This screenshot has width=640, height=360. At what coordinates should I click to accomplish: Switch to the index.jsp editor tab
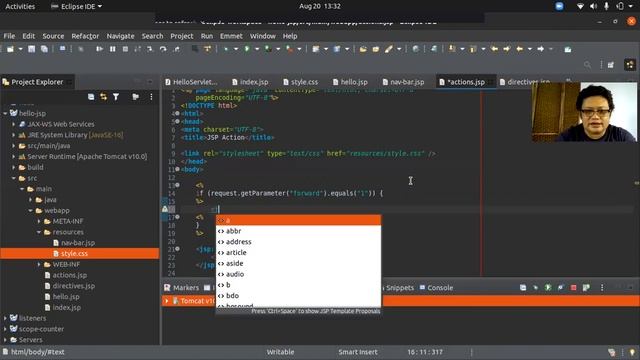pos(250,82)
